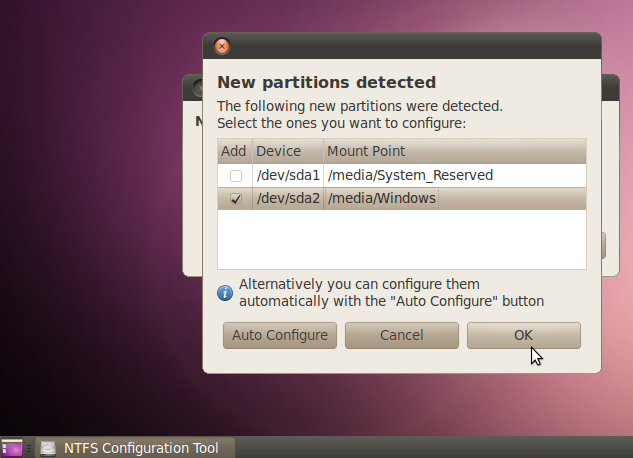Image resolution: width=633 pixels, height=458 pixels.
Task: Select the /dev/sda2 device cell
Action: click(287, 199)
